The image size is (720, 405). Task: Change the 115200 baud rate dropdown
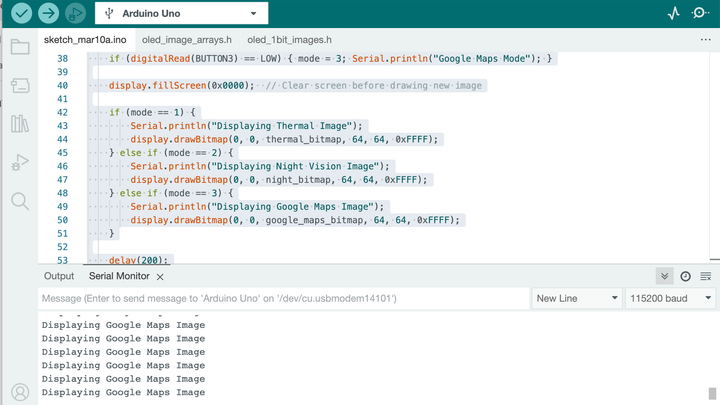671,298
